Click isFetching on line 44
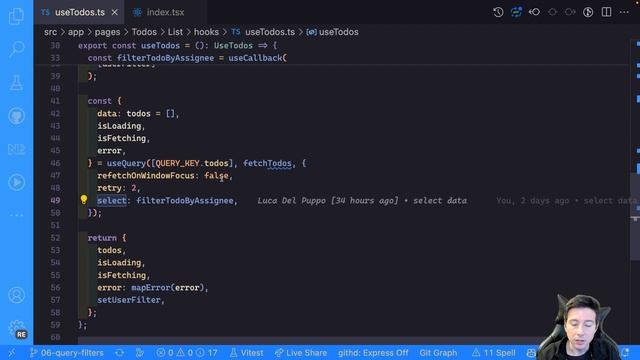Image resolution: width=640 pixels, height=360 pixels. (x=121, y=138)
